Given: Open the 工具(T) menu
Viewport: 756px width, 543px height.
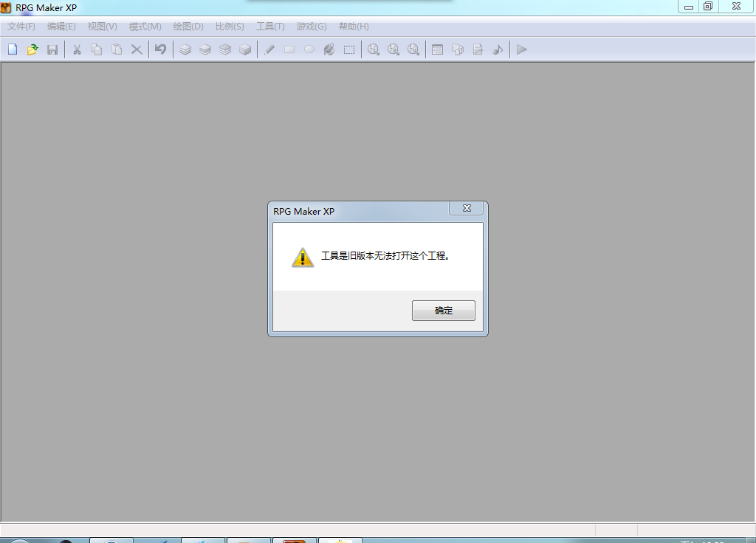Looking at the screenshot, I should tap(270, 27).
